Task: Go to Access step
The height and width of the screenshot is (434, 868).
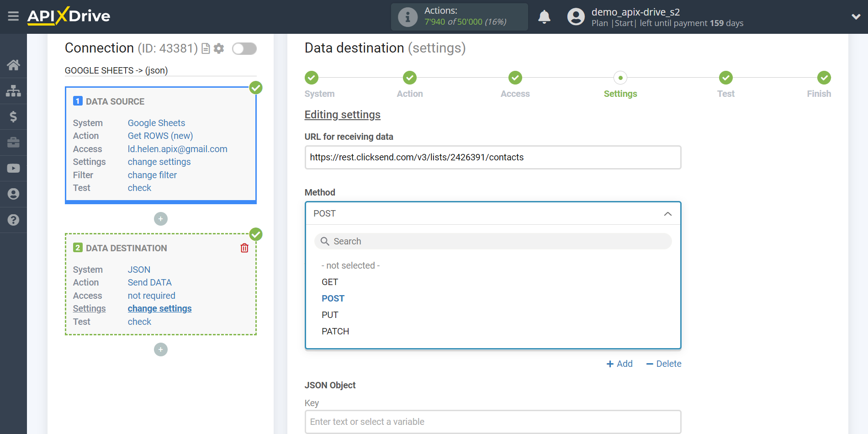Action: [515, 78]
